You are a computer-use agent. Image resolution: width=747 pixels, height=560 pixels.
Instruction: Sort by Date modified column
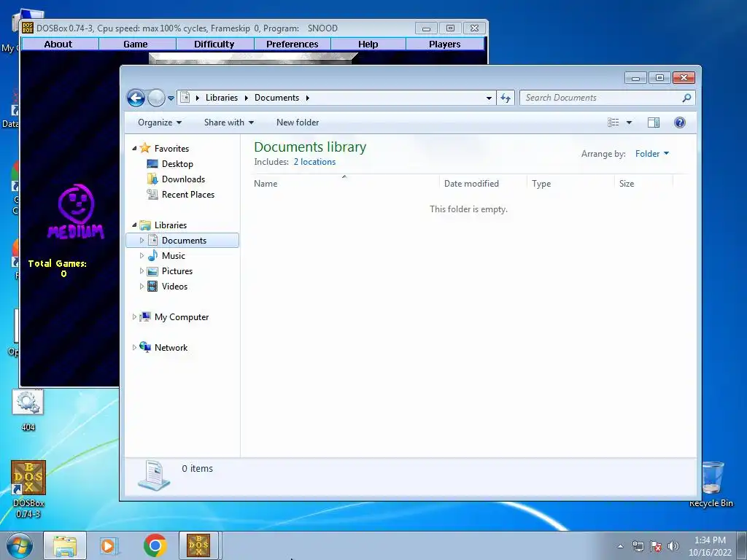click(x=483, y=183)
